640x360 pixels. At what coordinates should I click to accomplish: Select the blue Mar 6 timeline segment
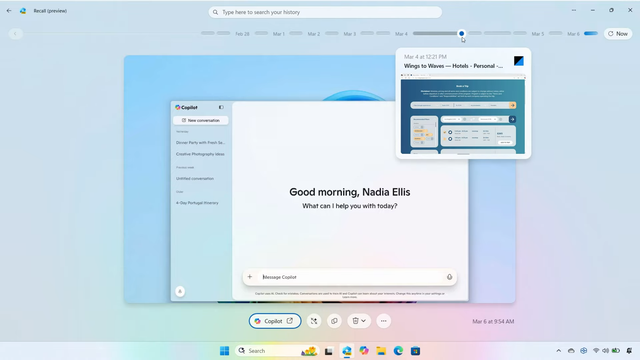coord(591,33)
